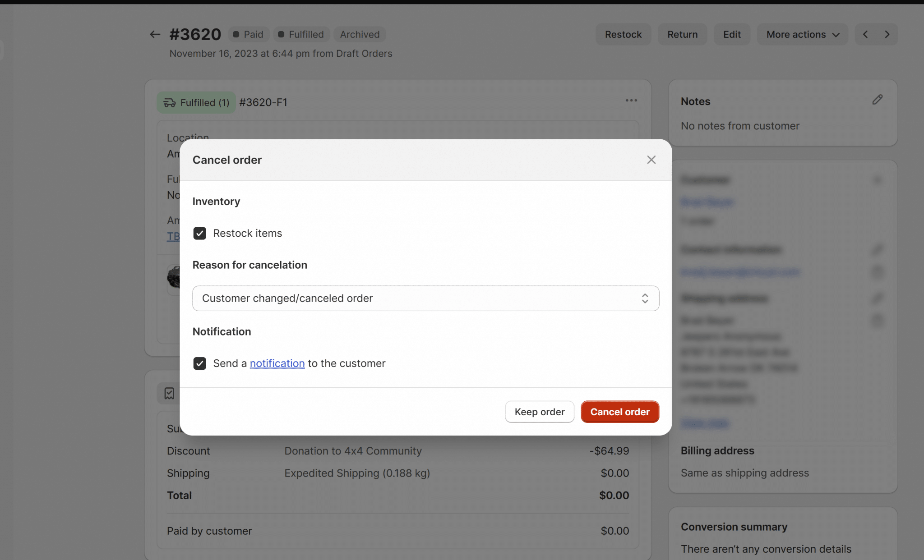Screen dimensions: 924x560
Task: Click the Paid status badge
Action: coord(248,34)
